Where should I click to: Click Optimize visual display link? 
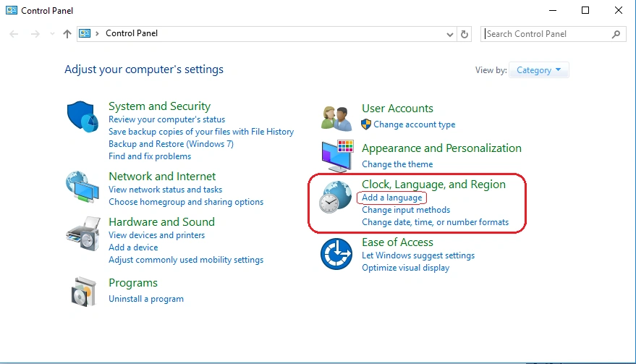[406, 268]
